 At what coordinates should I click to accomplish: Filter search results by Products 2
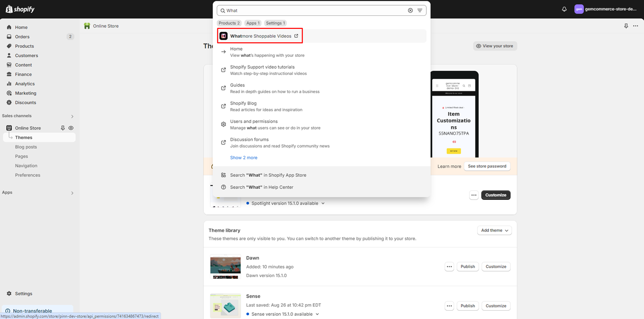[x=229, y=23]
